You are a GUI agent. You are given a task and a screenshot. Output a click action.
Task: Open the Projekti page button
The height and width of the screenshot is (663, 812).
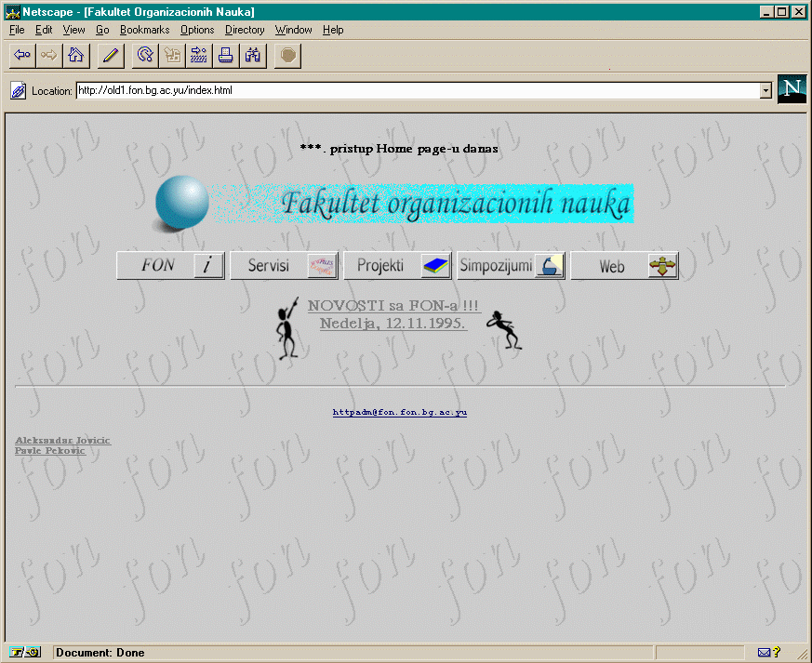[x=398, y=266]
